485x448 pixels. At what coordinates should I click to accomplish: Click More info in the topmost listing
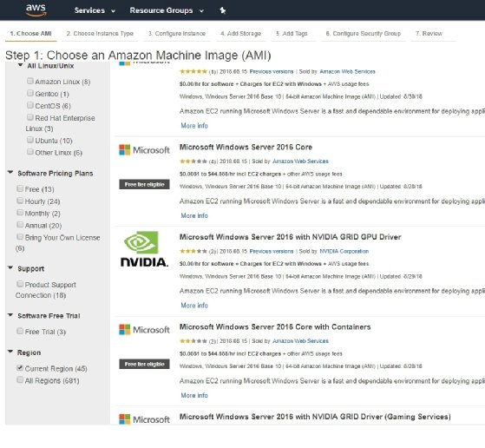[x=194, y=126]
